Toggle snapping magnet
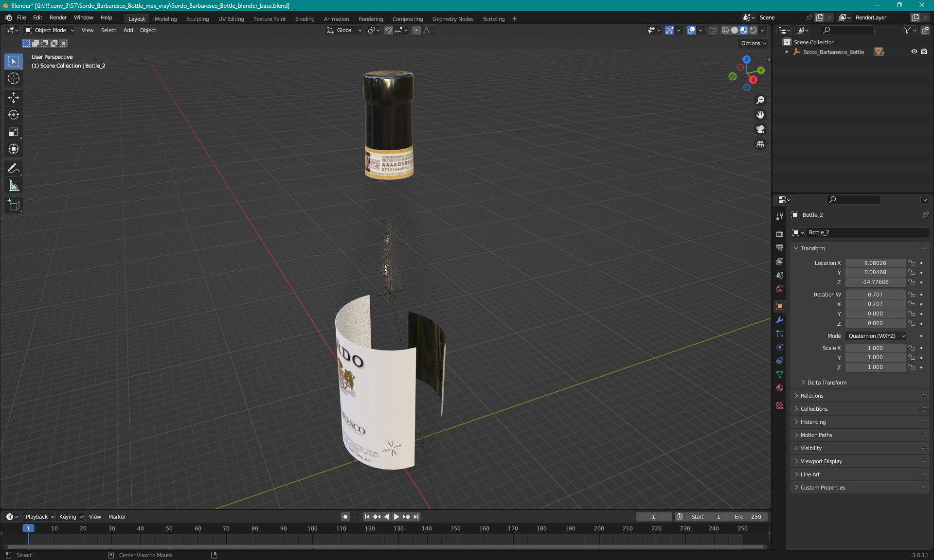934x560 pixels. [x=389, y=30]
